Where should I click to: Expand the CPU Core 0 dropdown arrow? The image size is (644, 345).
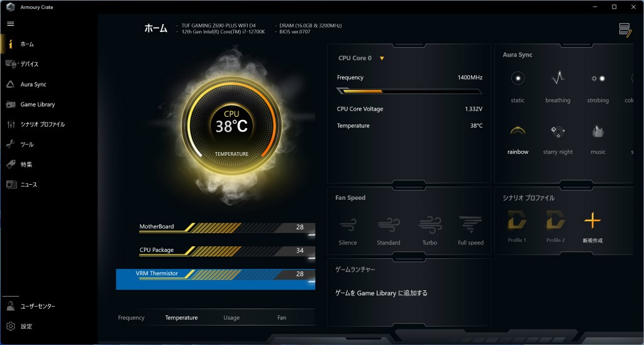pos(382,58)
